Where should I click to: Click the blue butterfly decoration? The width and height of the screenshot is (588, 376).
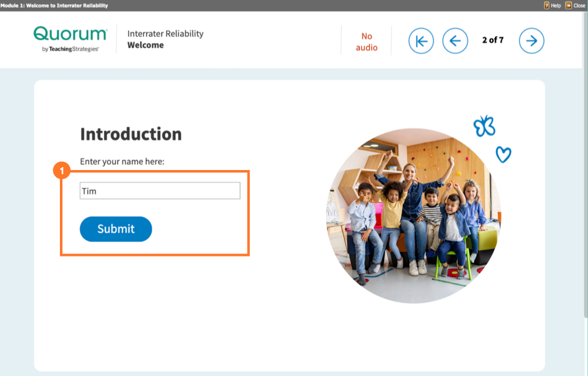[x=484, y=125]
